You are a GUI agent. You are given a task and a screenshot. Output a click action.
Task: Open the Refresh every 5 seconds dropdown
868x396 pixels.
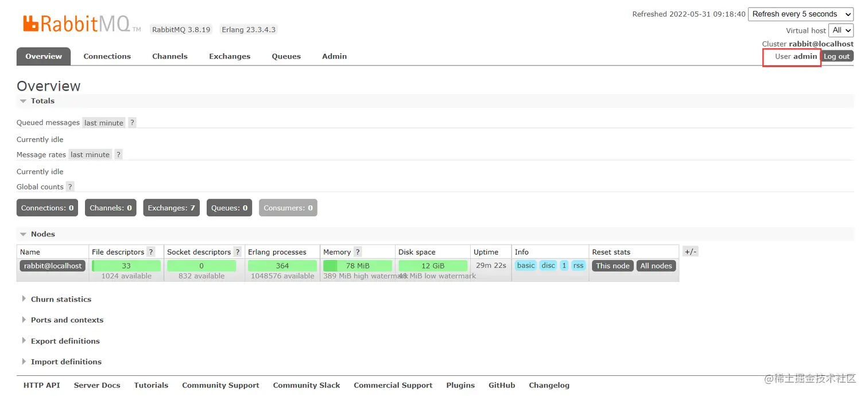click(x=801, y=14)
